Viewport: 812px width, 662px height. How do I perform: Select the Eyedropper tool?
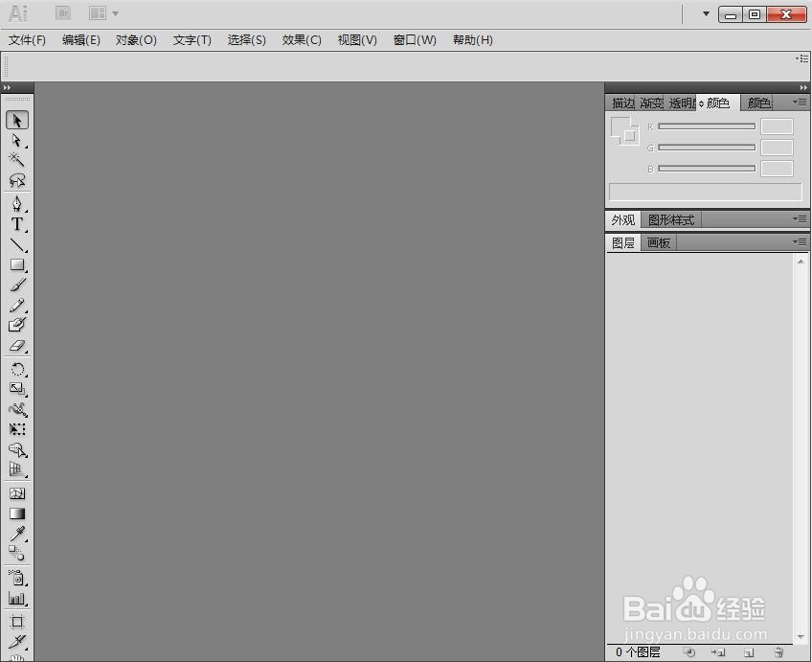click(16, 535)
